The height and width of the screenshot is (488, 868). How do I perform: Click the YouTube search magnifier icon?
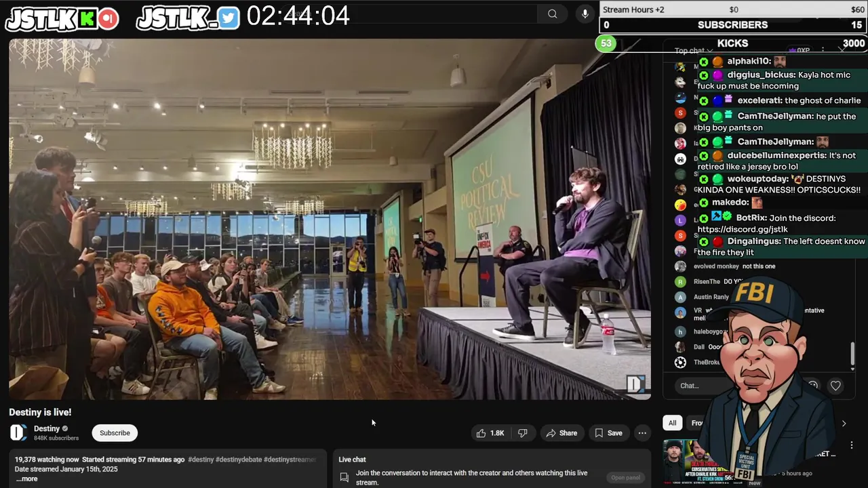click(553, 14)
